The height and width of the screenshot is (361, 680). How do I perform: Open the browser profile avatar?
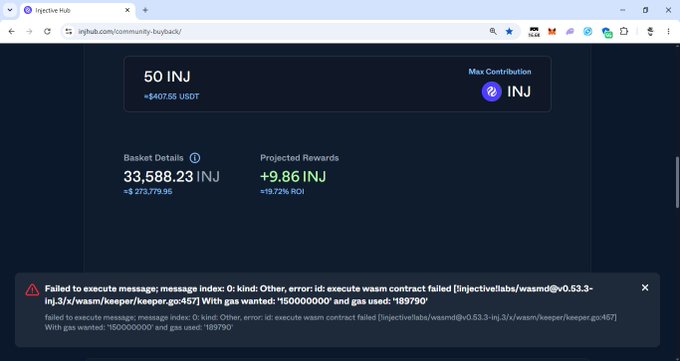[x=650, y=31]
